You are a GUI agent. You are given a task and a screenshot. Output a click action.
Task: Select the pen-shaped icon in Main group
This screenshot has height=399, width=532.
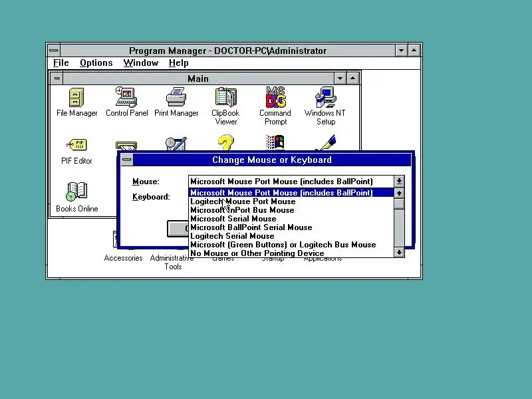pos(326,142)
